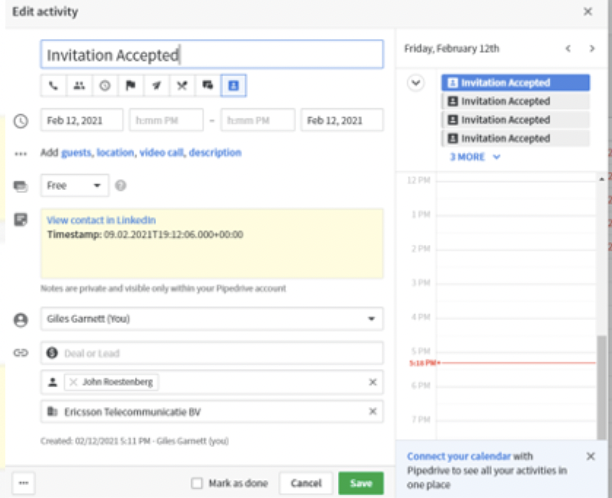Add a location via the location link
612x498 pixels.
pyautogui.click(x=115, y=153)
